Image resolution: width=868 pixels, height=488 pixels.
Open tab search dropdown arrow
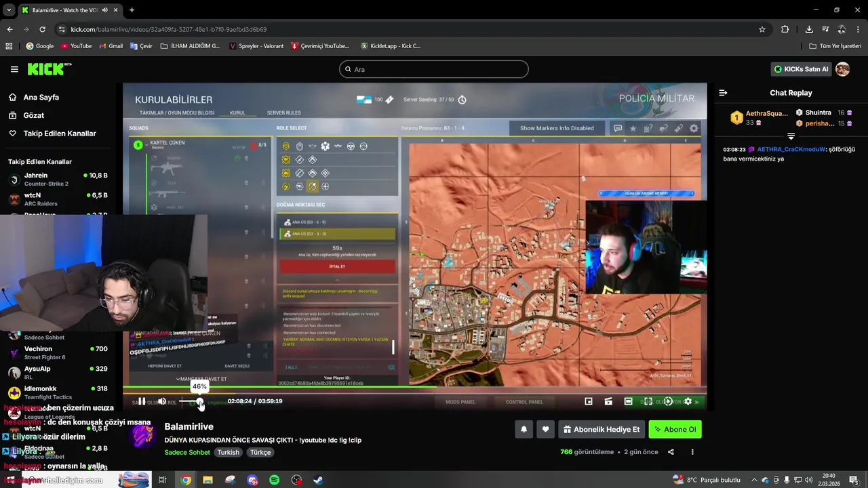coord(7,10)
